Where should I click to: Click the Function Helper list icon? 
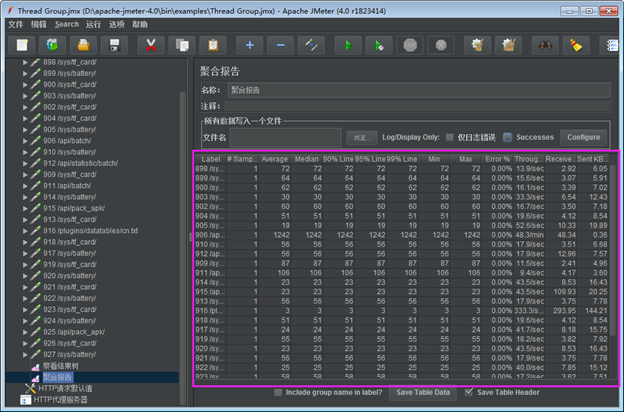611,45
